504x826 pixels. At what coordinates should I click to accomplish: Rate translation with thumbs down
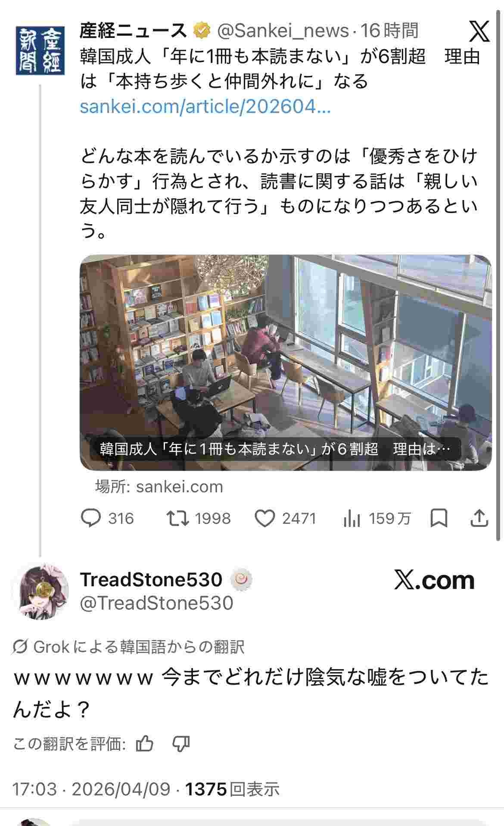[x=181, y=744]
